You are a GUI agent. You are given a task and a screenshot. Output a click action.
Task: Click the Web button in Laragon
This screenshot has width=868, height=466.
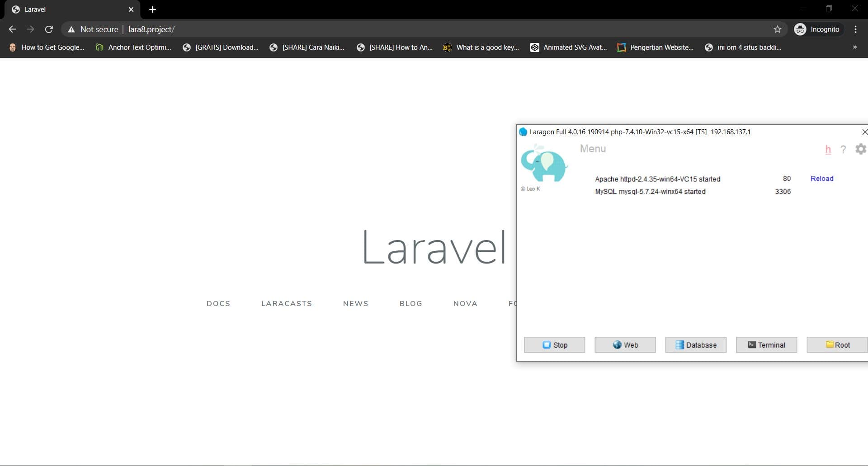(x=625, y=344)
